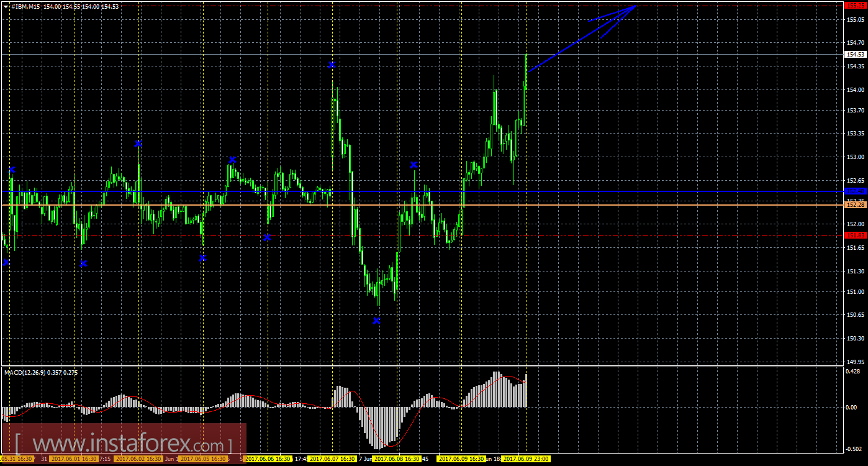Select the MACD scale value 0.428
This screenshot has height=466, width=868.
pos(854,372)
